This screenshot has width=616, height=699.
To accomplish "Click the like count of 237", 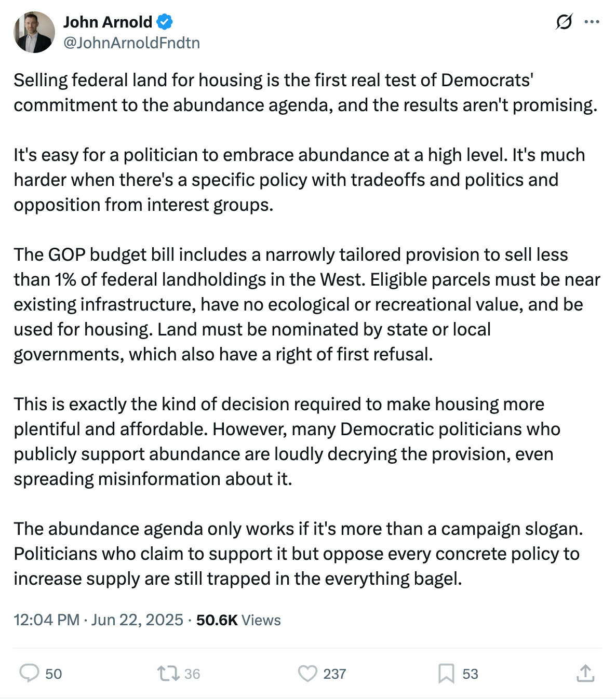I will 334,674.
